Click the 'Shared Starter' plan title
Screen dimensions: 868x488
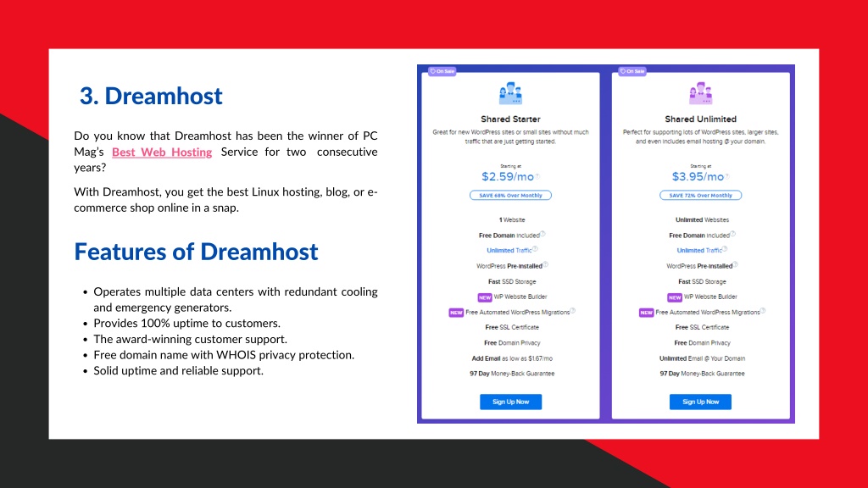(x=510, y=119)
